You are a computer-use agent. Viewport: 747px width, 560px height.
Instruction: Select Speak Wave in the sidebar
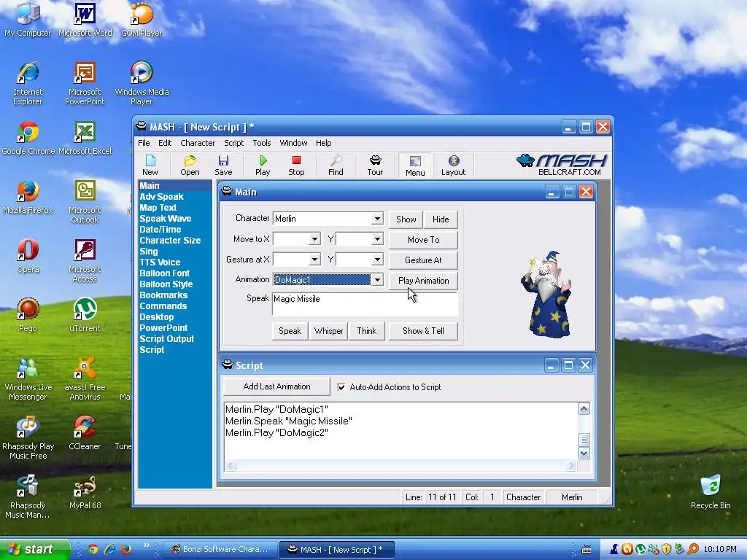166,219
